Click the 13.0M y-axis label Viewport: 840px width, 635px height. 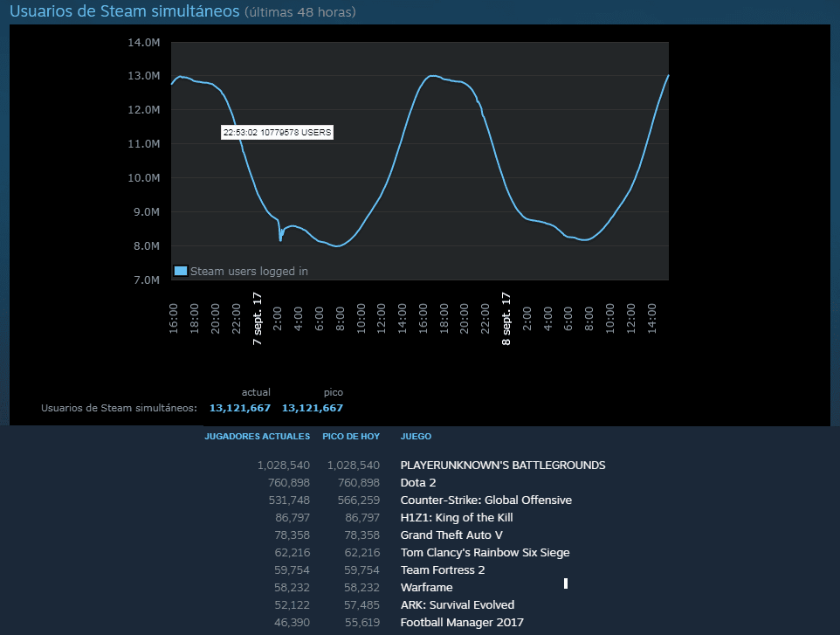click(x=143, y=76)
